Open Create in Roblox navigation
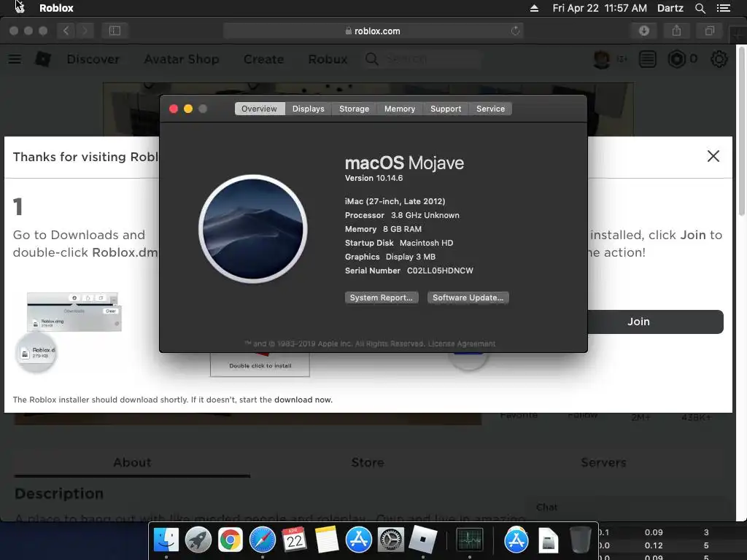The image size is (747, 560). (x=263, y=59)
